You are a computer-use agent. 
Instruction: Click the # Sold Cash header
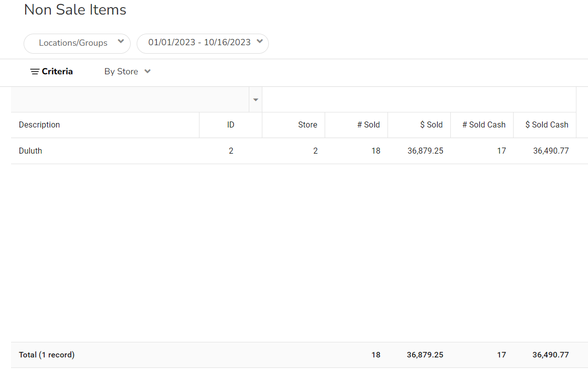(483, 125)
